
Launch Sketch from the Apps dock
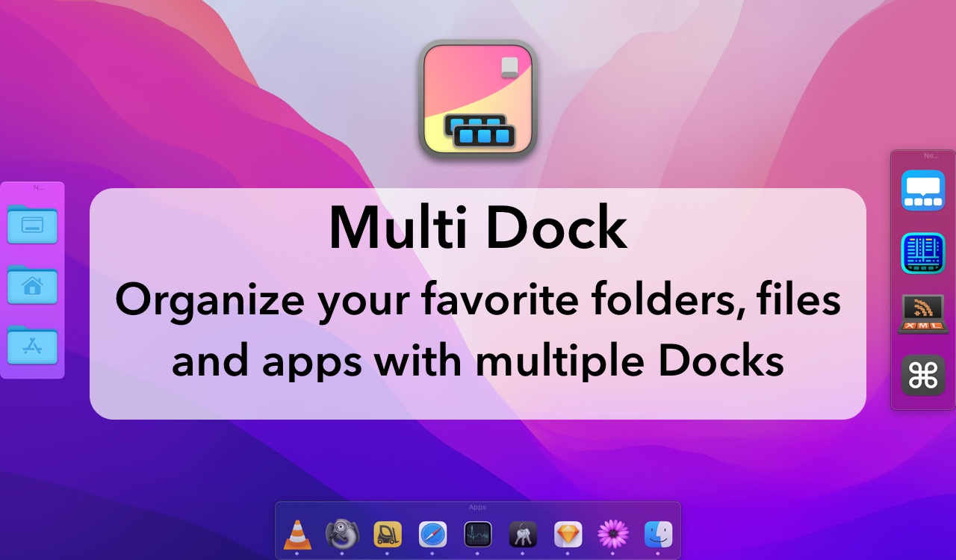click(x=567, y=535)
